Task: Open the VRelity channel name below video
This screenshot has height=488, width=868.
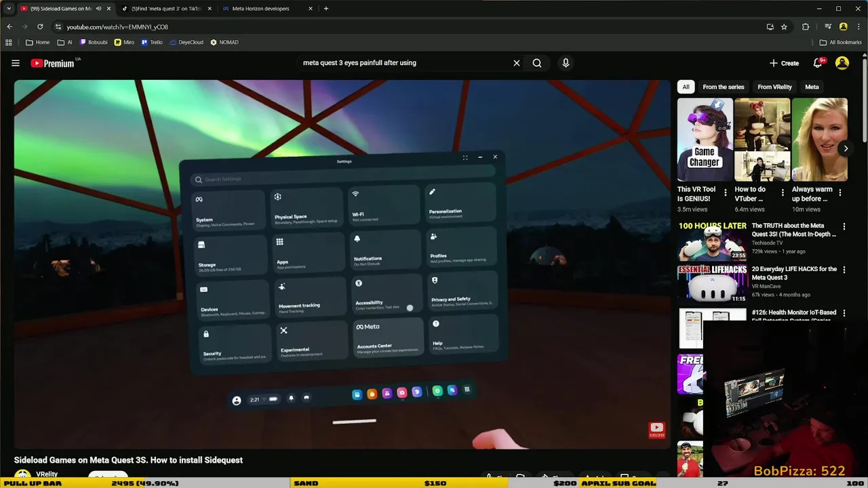Action: [x=47, y=474]
